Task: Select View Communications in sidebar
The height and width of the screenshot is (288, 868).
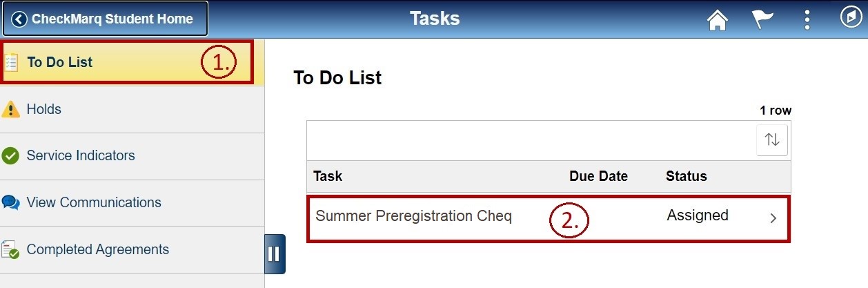Action: pos(94,203)
